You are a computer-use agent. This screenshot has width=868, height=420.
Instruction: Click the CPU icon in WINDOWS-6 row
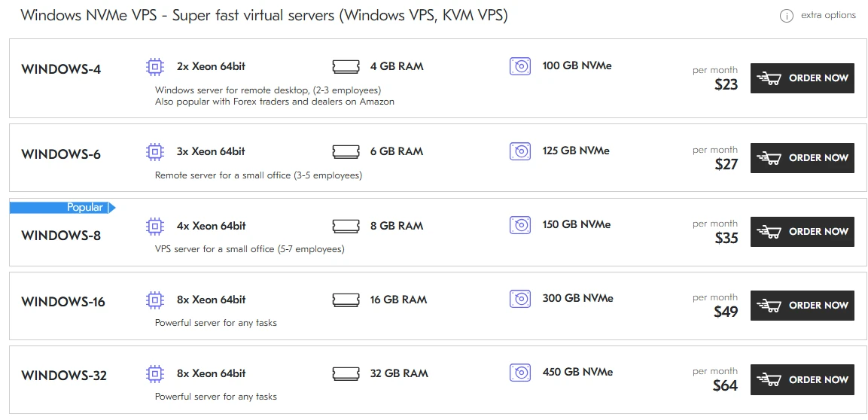point(154,152)
